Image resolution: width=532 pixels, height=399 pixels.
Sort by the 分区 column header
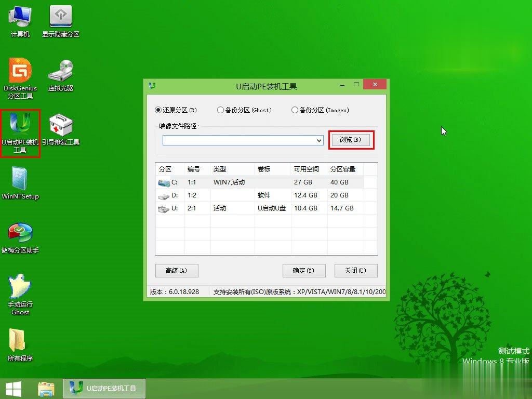point(170,169)
